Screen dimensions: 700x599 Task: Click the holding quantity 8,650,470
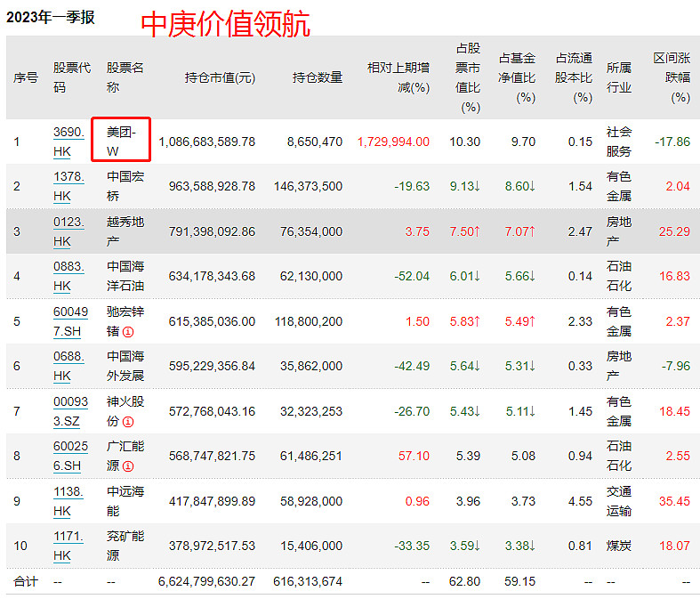tap(315, 142)
